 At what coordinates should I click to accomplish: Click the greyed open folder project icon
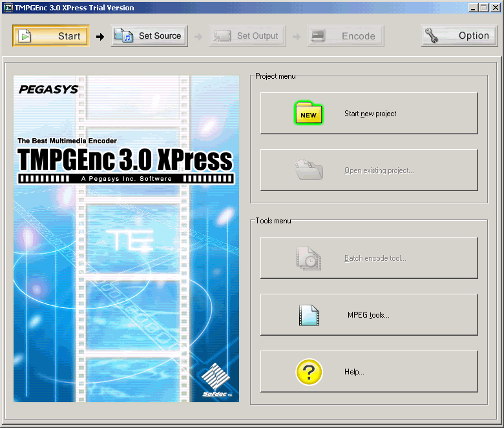pyautogui.click(x=308, y=170)
